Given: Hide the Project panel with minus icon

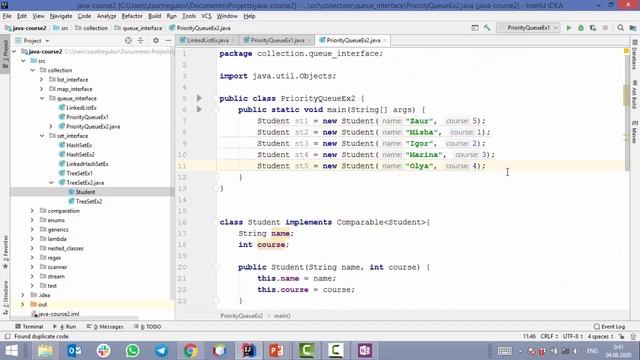Looking at the screenshot, I should (x=168, y=40).
